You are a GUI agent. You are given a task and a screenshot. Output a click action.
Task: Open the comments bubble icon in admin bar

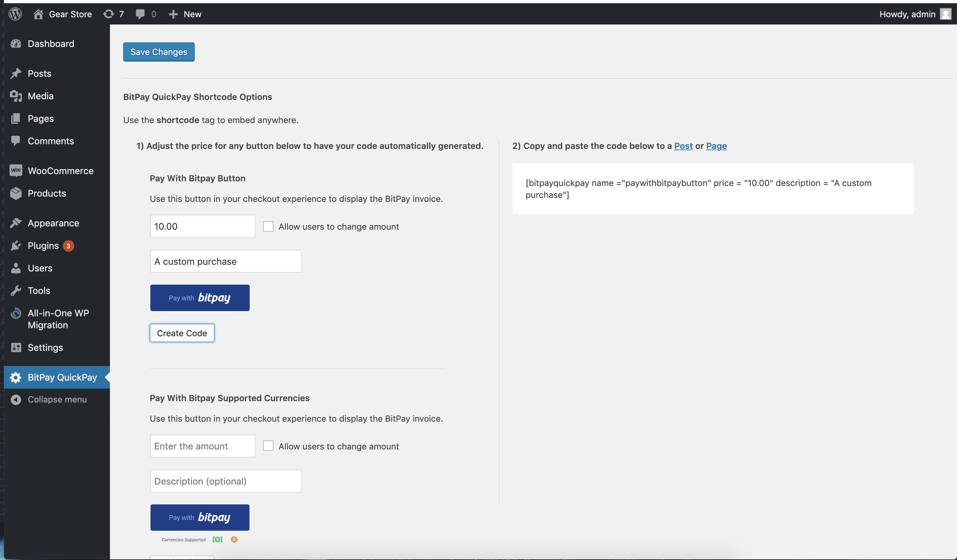(x=140, y=15)
